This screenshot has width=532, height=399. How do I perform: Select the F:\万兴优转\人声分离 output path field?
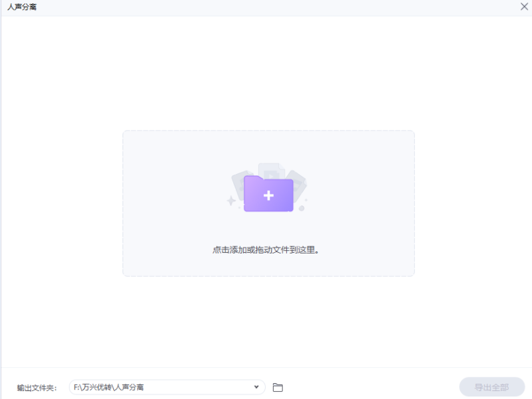pyautogui.click(x=167, y=387)
